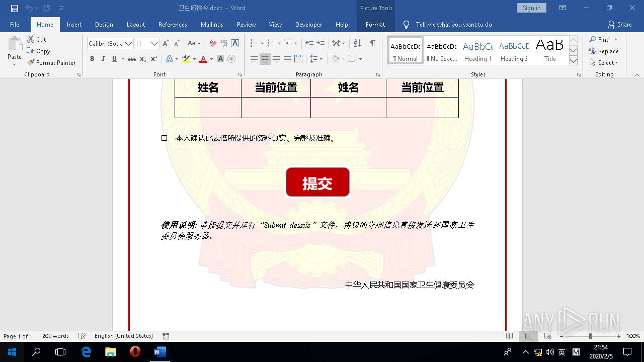Switch to Read Mode view

[510, 336]
